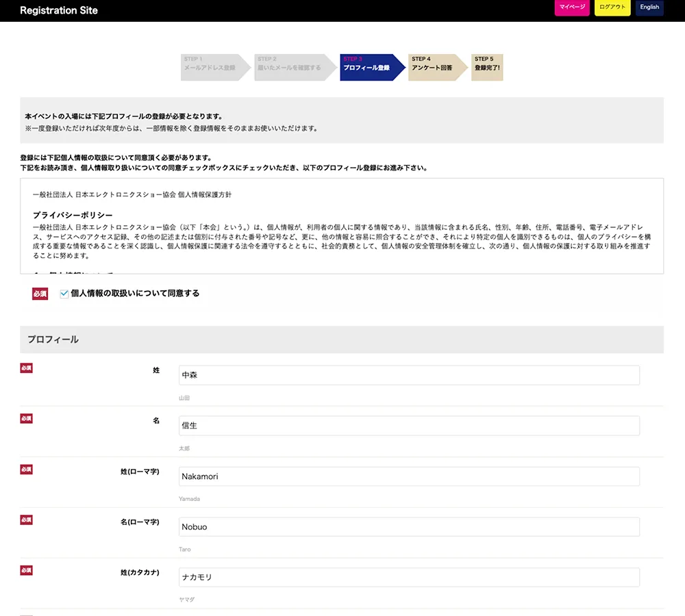Click the マイページ button
Screen dimensions: 685x616
(571, 8)
